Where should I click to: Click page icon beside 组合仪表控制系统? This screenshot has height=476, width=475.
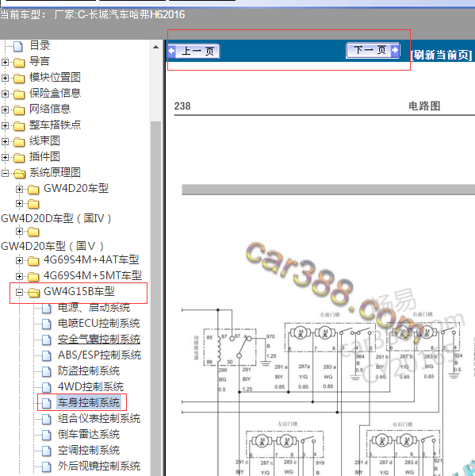47,419
